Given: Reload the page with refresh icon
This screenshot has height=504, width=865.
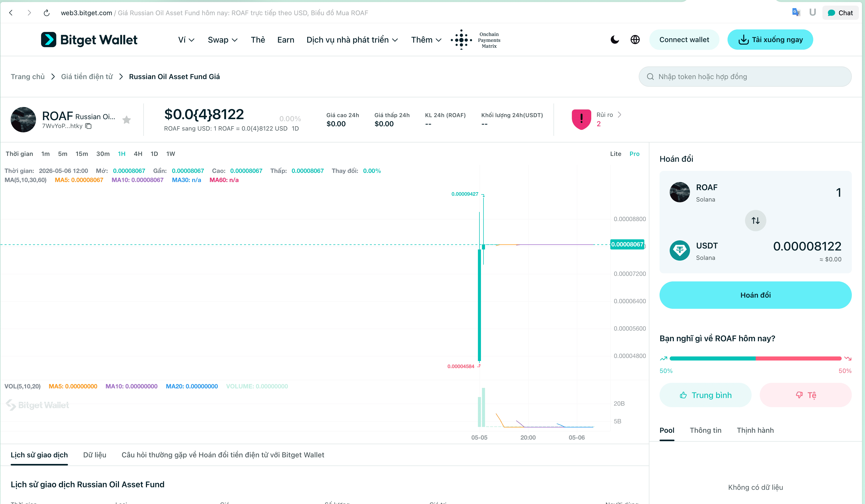Looking at the screenshot, I should [47, 13].
